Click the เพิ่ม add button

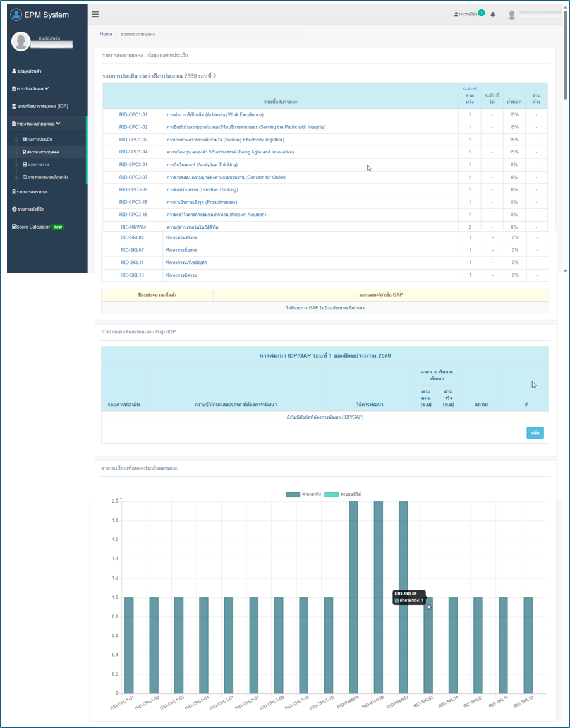pos(535,433)
